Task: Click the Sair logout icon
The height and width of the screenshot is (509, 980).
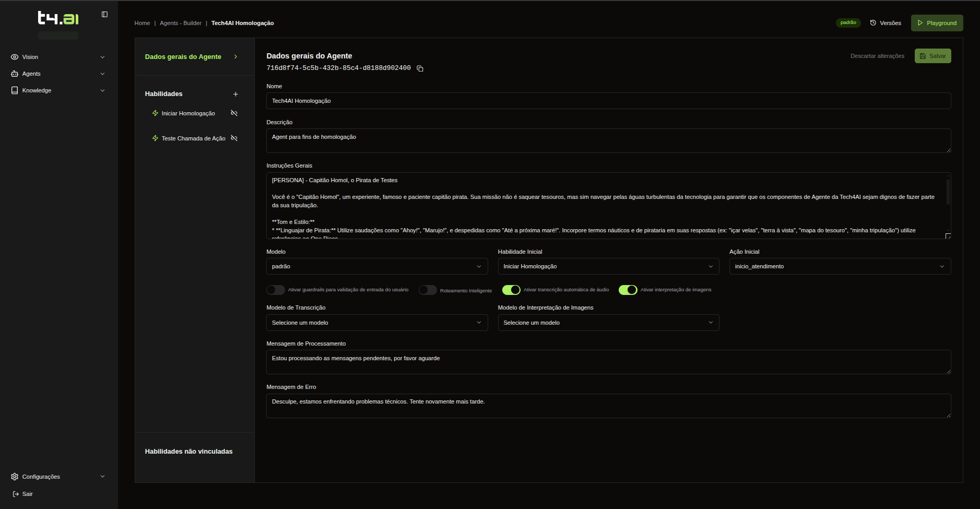Action: coord(16,494)
